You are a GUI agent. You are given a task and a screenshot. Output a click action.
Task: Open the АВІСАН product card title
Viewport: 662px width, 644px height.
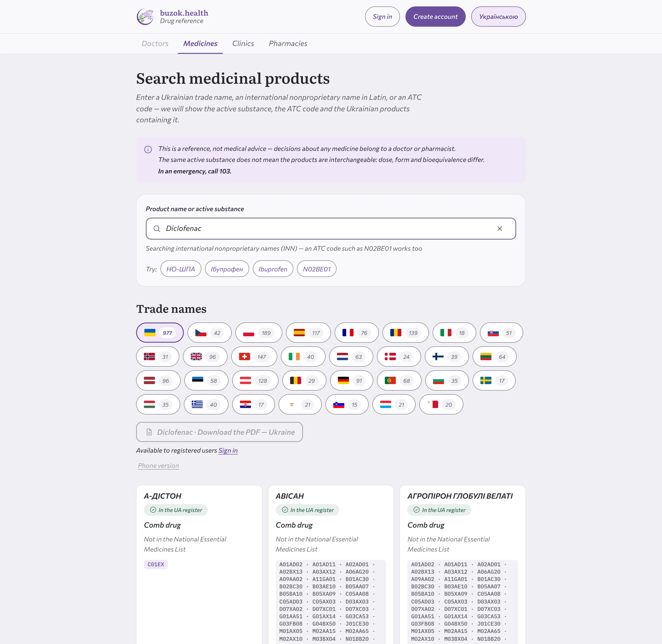pos(290,496)
